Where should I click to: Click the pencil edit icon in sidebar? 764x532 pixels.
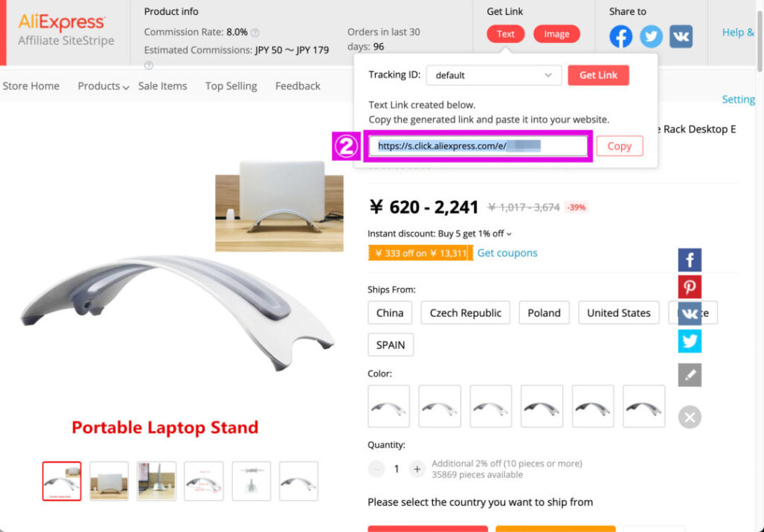(x=690, y=375)
